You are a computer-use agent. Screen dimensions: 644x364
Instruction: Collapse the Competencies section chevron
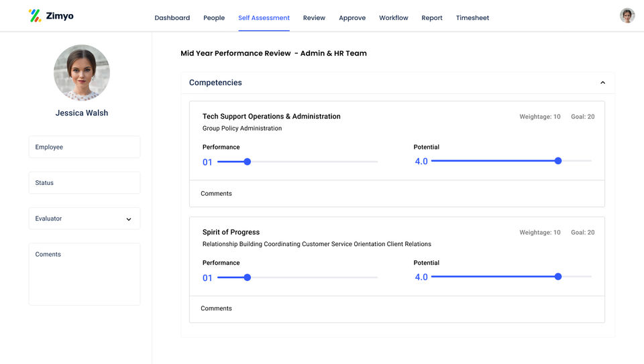pos(602,82)
